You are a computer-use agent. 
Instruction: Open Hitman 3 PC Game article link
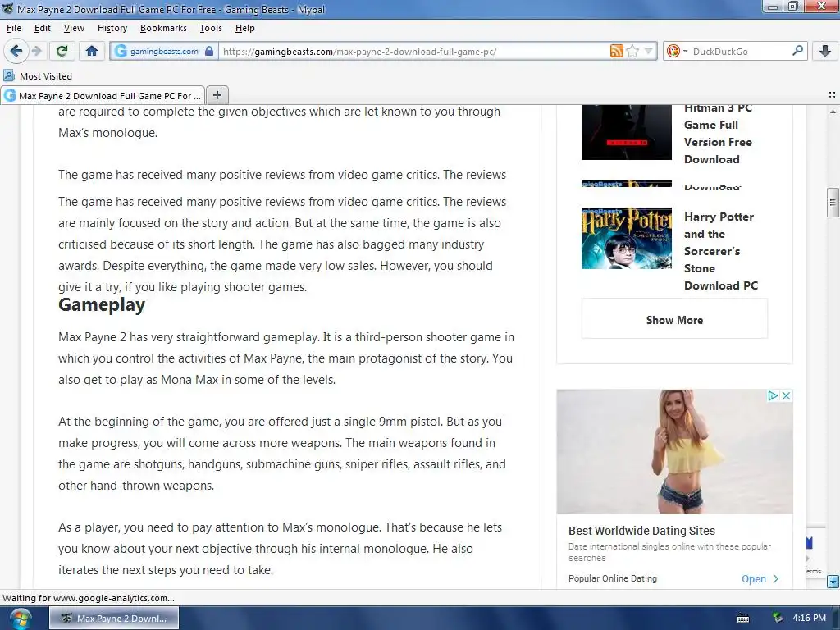click(x=718, y=134)
